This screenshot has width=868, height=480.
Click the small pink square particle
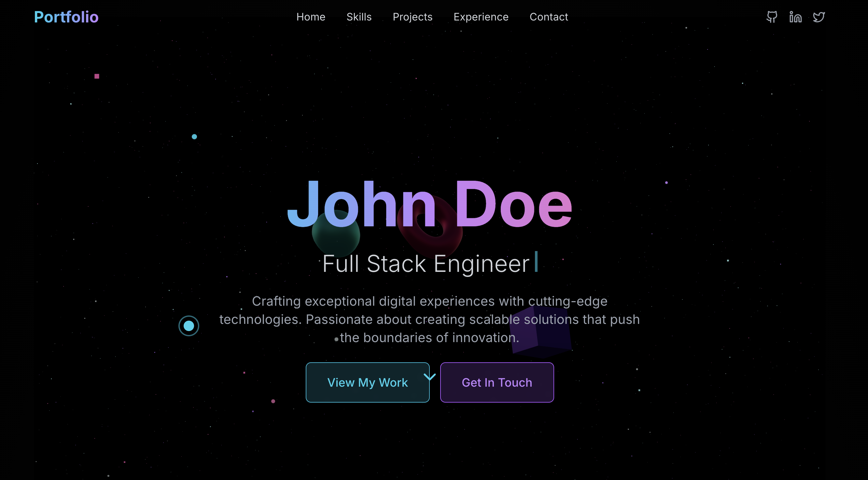pyautogui.click(x=97, y=76)
